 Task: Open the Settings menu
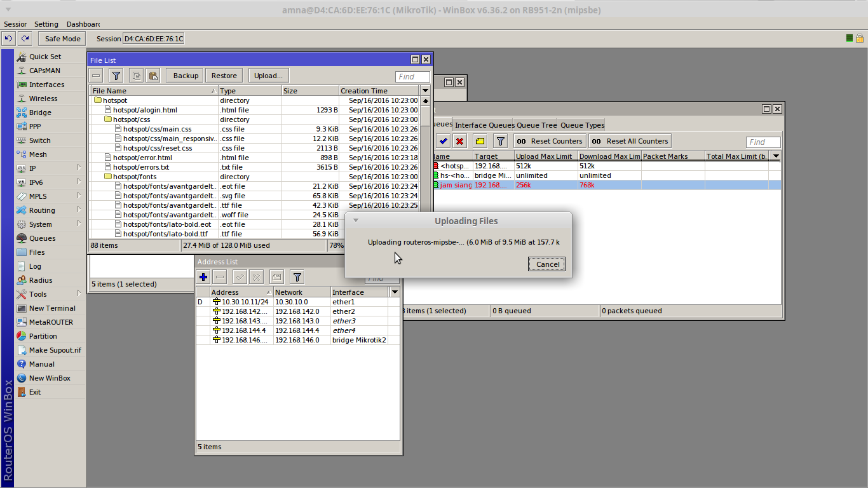(46, 24)
